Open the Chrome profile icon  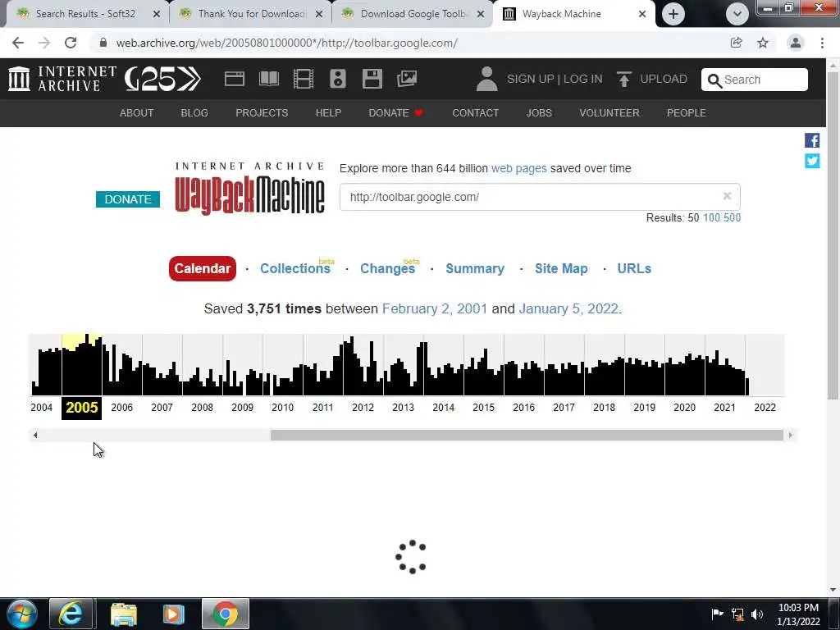click(796, 43)
